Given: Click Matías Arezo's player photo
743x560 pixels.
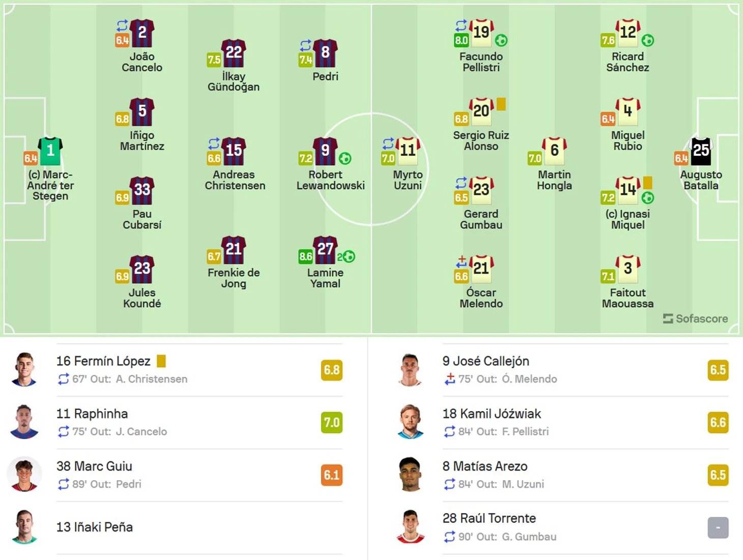Looking at the screenshot, I should tap(410, 474).
